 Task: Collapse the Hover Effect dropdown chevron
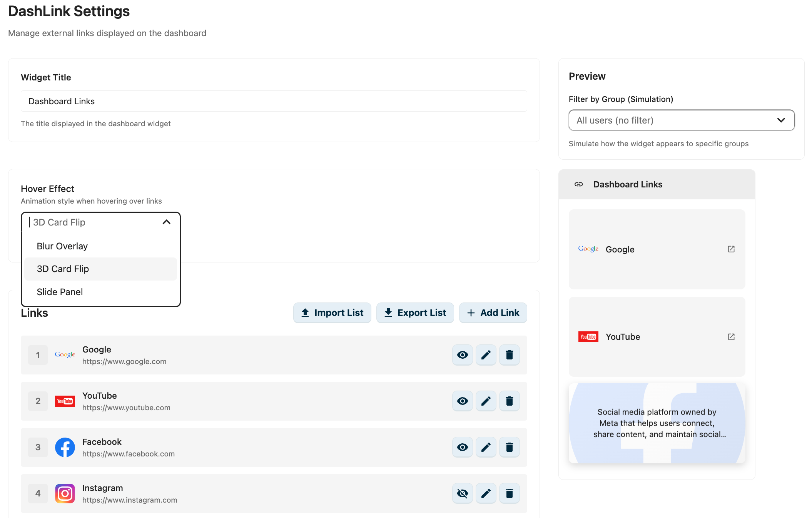pyautogui.click(x=166, y=222)
